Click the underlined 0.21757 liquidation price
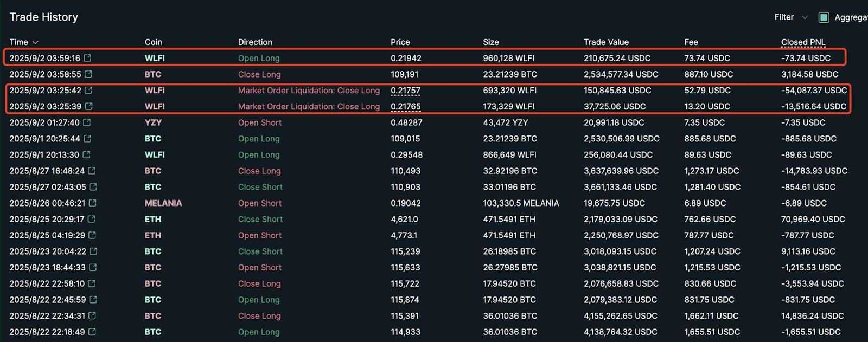This screenshot has height=342, width=868. pos(405,91)
